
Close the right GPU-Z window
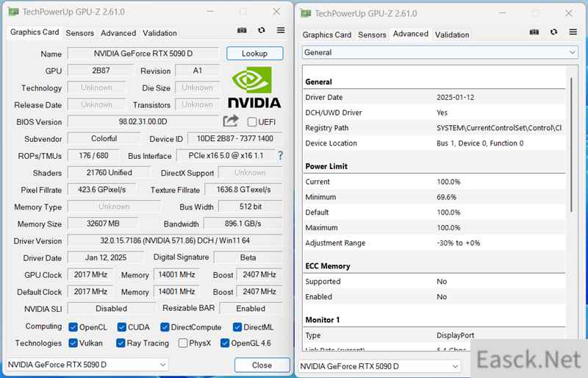pos(569,13)
